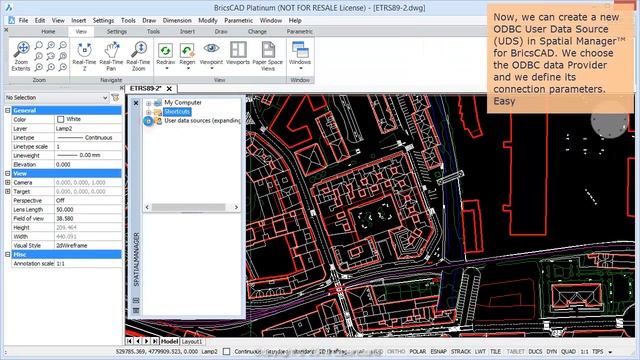Toggle TILE in status bar
The height and width of the screenshot is (360, 640).
(x=496, y=351)
